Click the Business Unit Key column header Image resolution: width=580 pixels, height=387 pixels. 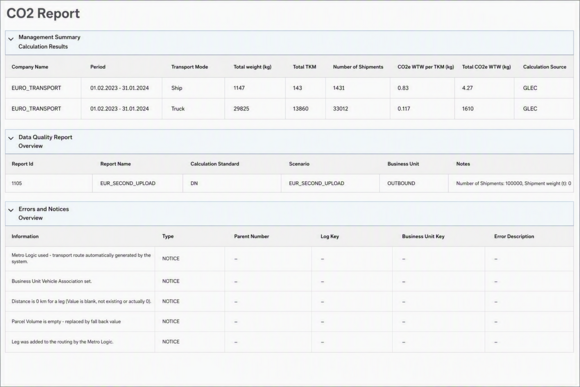pos(423,236)
